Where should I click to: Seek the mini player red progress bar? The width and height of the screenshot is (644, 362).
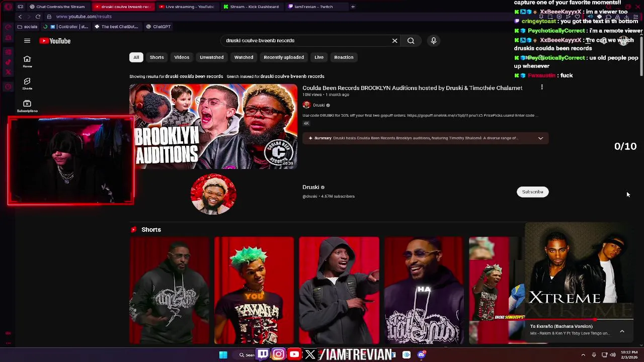pos(579,319)
